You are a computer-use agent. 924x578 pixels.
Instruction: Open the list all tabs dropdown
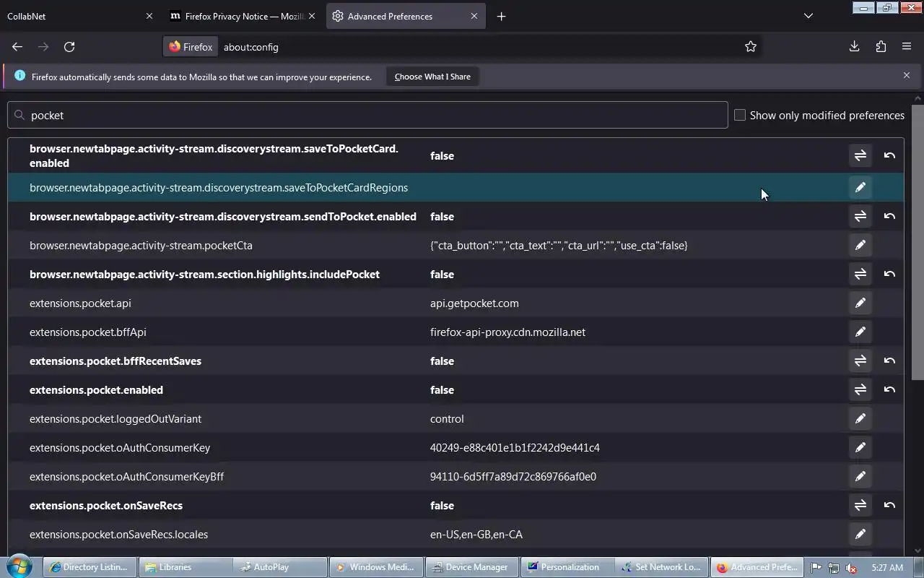[808, 16]
